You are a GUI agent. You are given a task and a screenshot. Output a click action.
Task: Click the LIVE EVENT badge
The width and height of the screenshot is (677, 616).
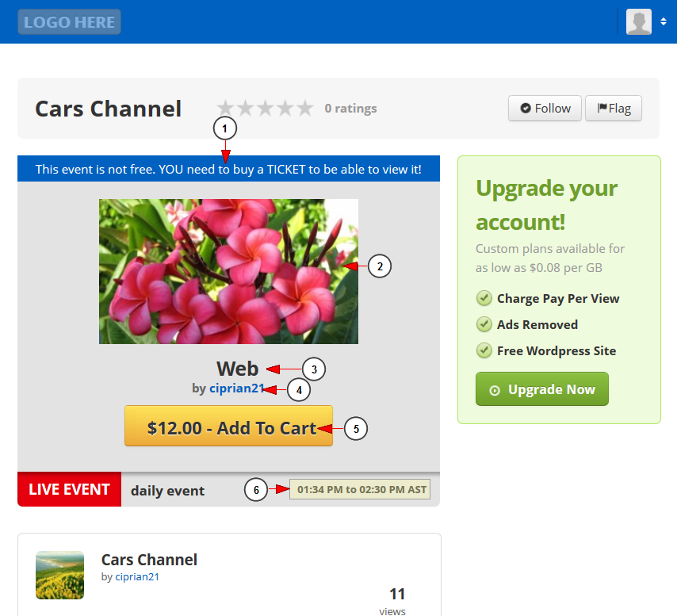pyautogui.click(x=70, y=489)
